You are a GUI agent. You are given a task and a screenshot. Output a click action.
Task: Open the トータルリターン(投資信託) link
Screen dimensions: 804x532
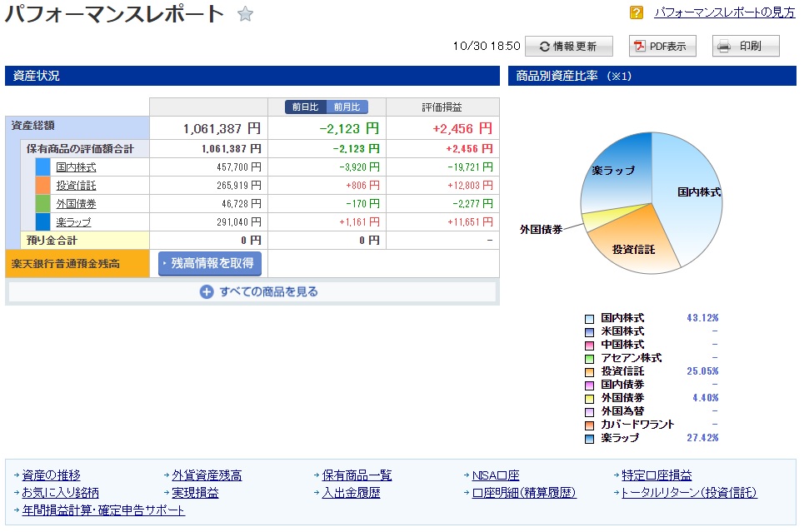click(x=689, y=493)
